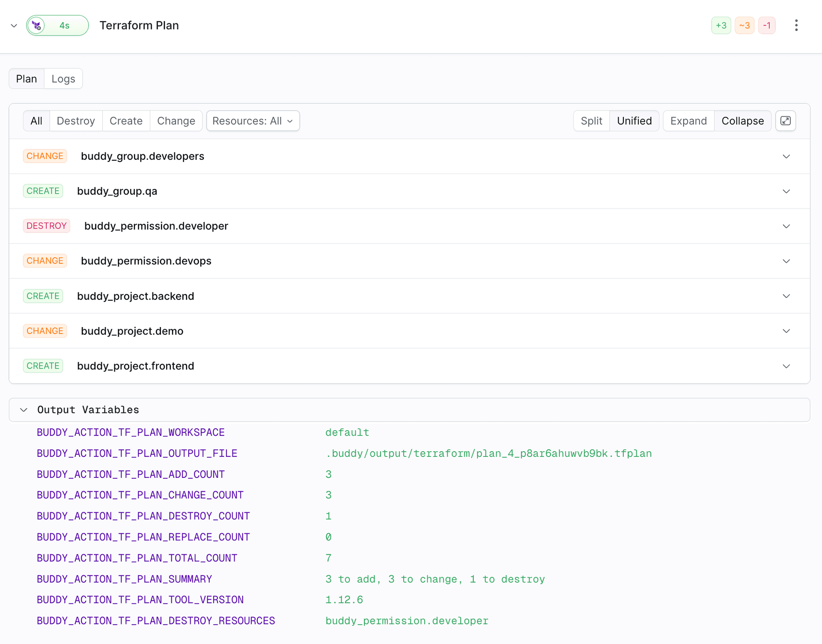Click CREATE badge on buddy_group.qa

[43, 191]
